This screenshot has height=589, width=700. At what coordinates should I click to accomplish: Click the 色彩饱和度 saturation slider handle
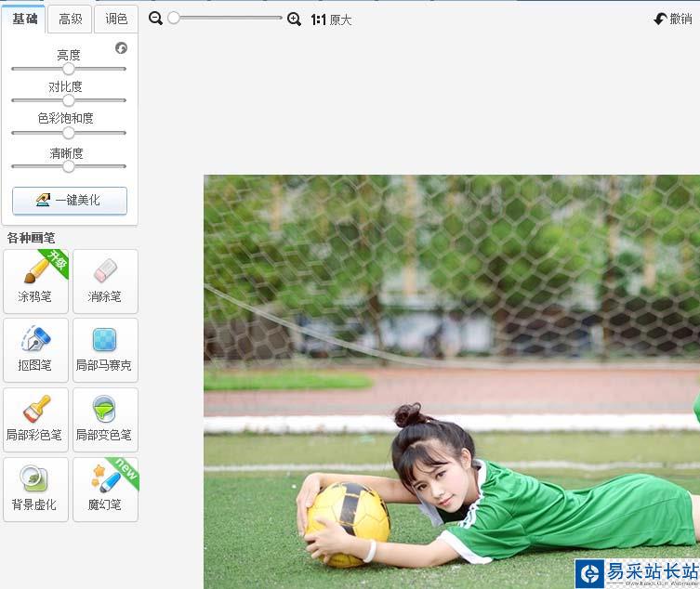coord(68,133)
